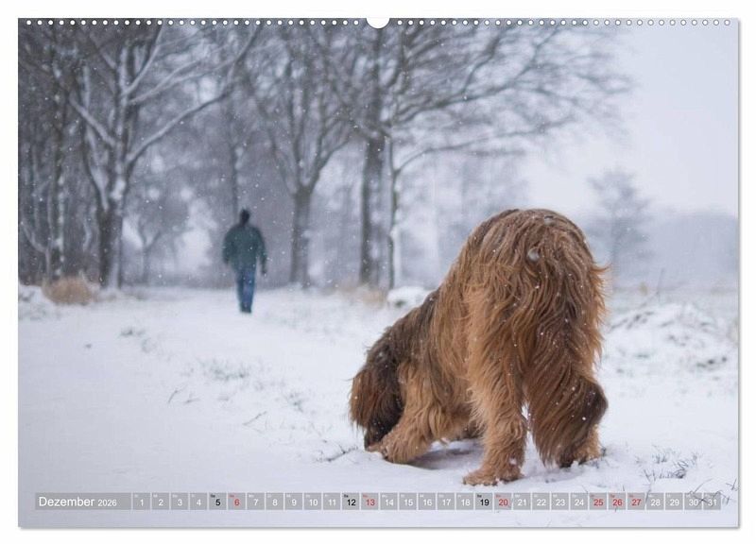Select day 1 in the calendar strip
This screenshot has height=545, width=756.
coord(142,502)
